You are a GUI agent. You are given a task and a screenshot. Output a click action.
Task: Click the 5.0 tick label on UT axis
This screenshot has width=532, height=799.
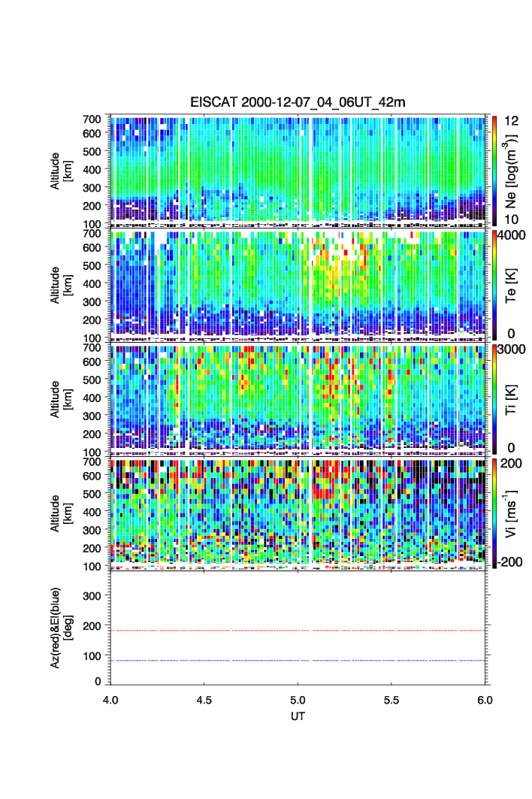pyautogui.click(x=298, y=699)
